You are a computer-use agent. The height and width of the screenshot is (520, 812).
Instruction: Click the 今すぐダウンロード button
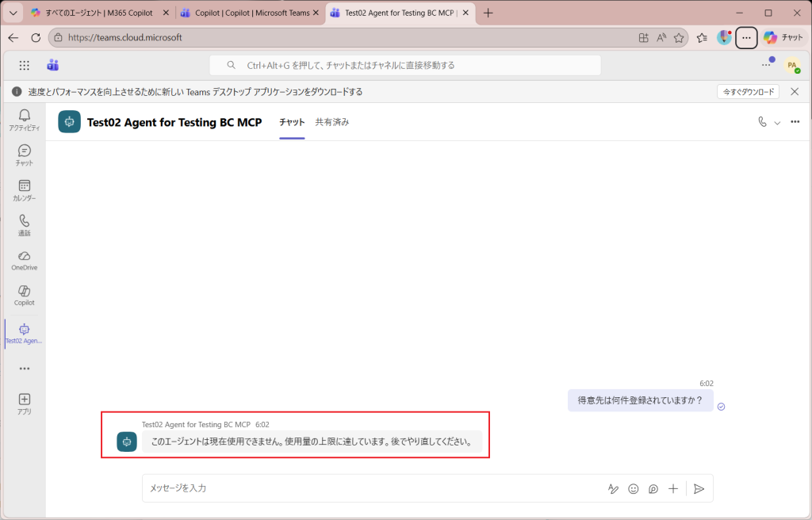click(x=748, y=92)
